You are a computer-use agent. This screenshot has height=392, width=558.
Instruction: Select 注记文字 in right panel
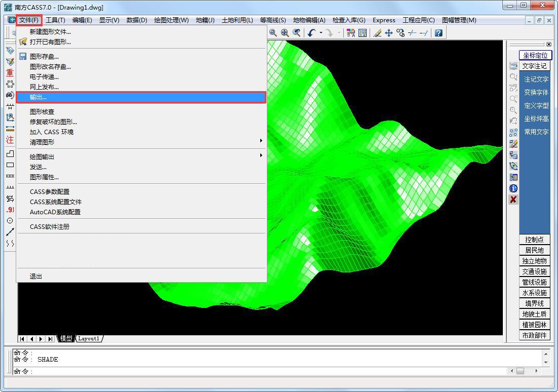click(x=536, y=79)
